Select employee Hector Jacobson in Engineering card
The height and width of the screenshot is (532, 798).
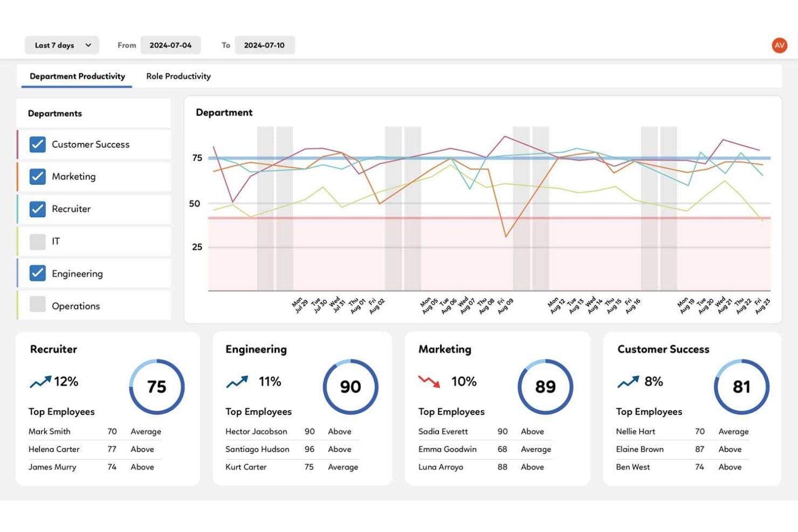coord(257,431)
